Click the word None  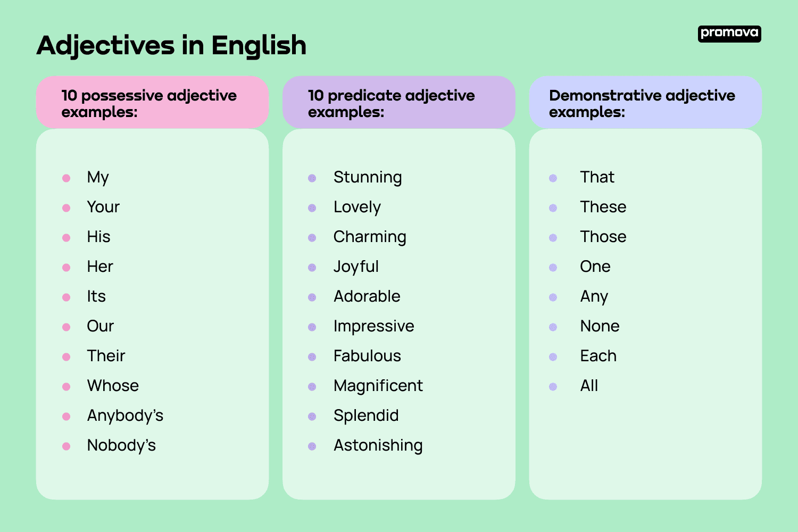(x=600, y=326)
